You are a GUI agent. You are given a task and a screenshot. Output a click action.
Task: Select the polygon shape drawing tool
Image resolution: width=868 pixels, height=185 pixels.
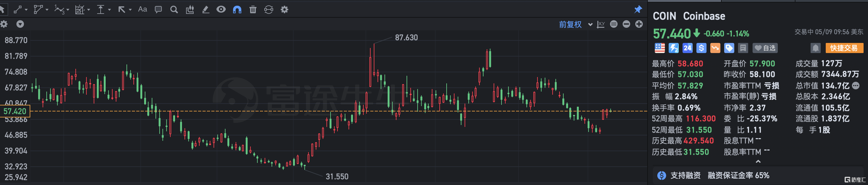click(38, 9)
